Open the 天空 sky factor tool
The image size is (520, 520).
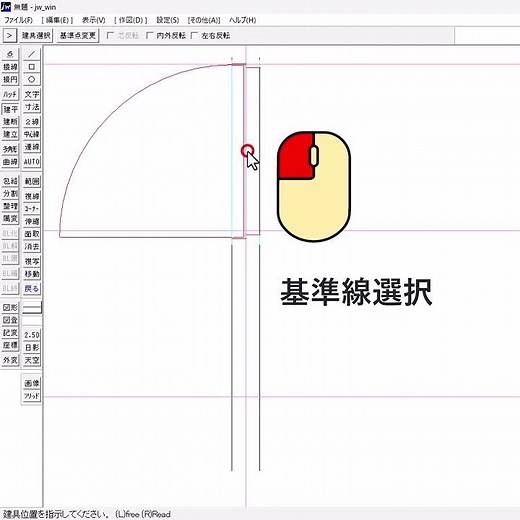click(x=32, y=360)
